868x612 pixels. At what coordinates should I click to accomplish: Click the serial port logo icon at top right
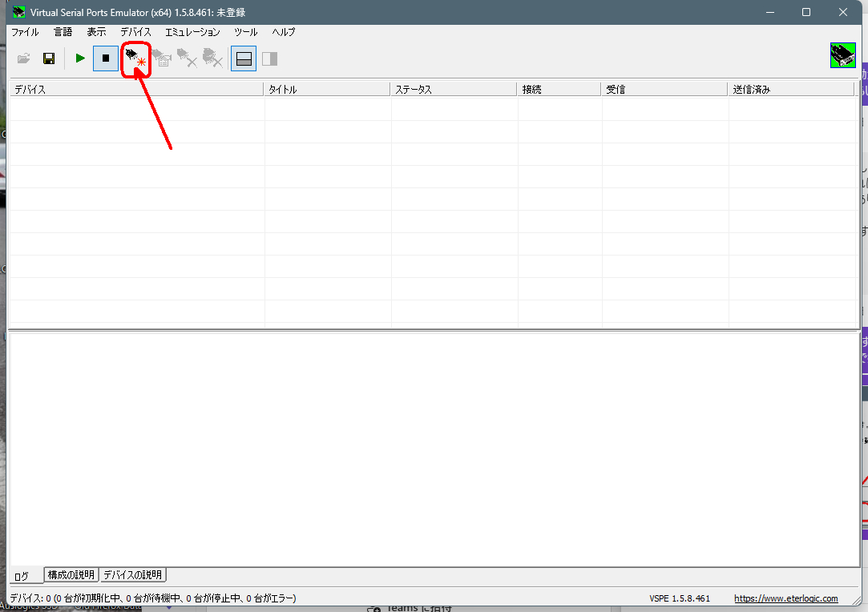[842, 55]
